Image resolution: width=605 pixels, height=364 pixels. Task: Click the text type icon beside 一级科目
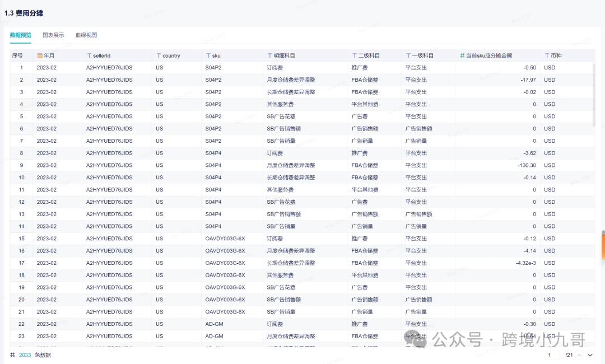pyautogui.click(x=408, y=56)
